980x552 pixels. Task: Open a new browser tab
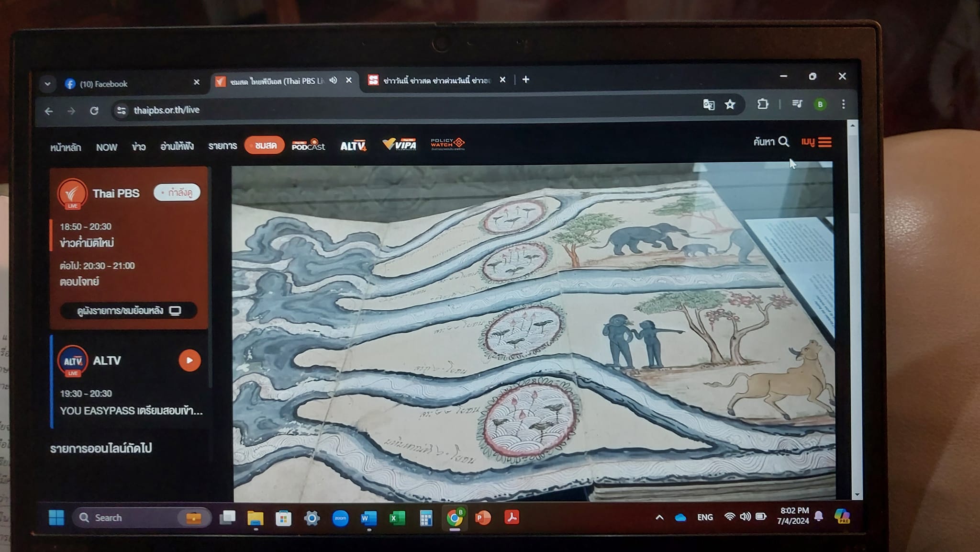click(x=525, y=79)
